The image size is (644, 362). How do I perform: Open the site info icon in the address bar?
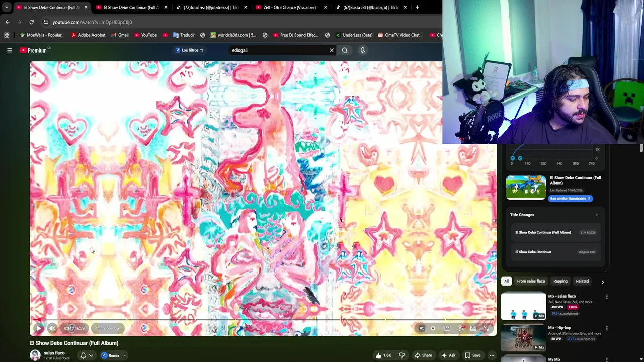click(x=46, y=22)
